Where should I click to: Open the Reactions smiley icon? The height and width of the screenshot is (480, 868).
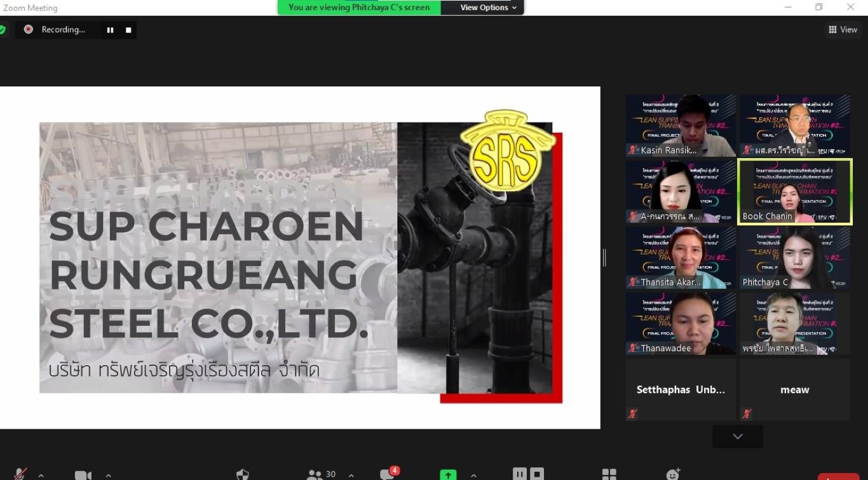coord(673,474)
